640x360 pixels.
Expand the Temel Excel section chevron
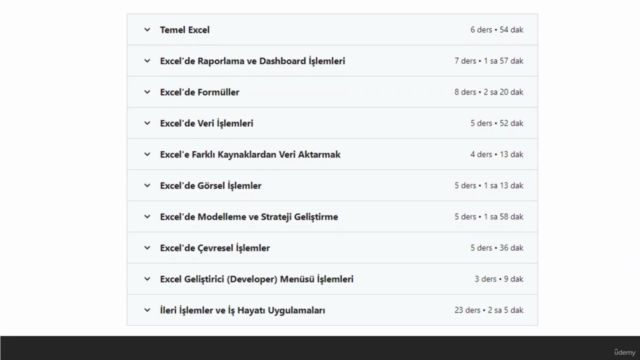(x=147, y=30)
